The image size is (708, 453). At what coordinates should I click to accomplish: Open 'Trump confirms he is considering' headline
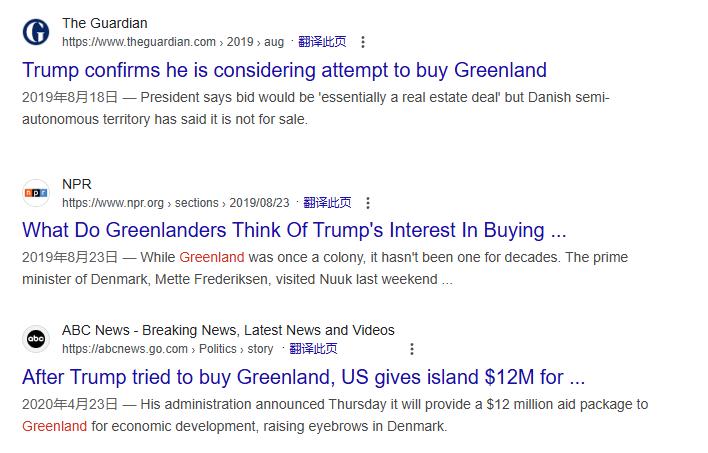(x=284, y=70)
